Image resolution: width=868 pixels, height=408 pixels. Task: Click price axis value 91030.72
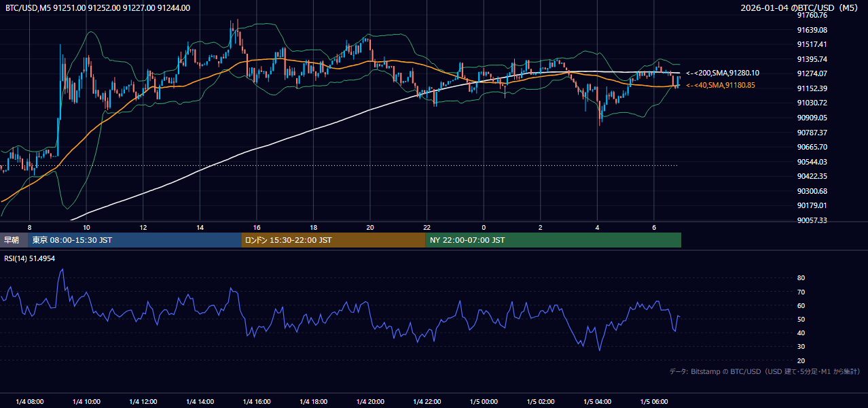pyautogui.click(x=812, y=103)
